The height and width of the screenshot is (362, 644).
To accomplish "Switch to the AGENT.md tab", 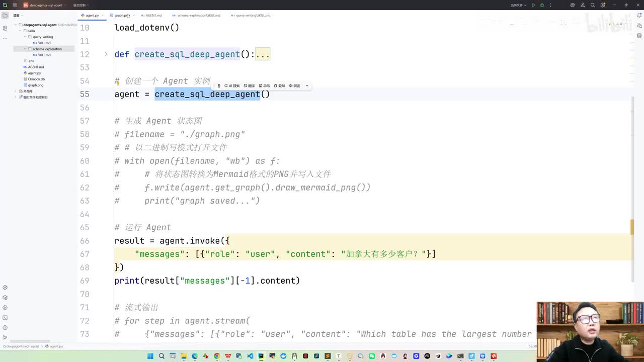I will click(x=151, y=16).
